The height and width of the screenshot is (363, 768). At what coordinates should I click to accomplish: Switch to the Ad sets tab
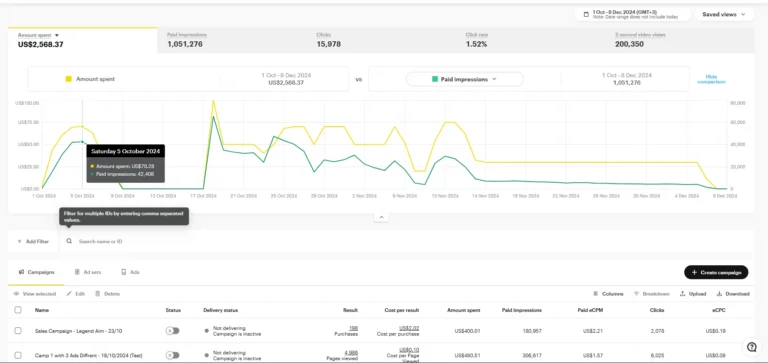pyautogui.click(x=88, y=272)
